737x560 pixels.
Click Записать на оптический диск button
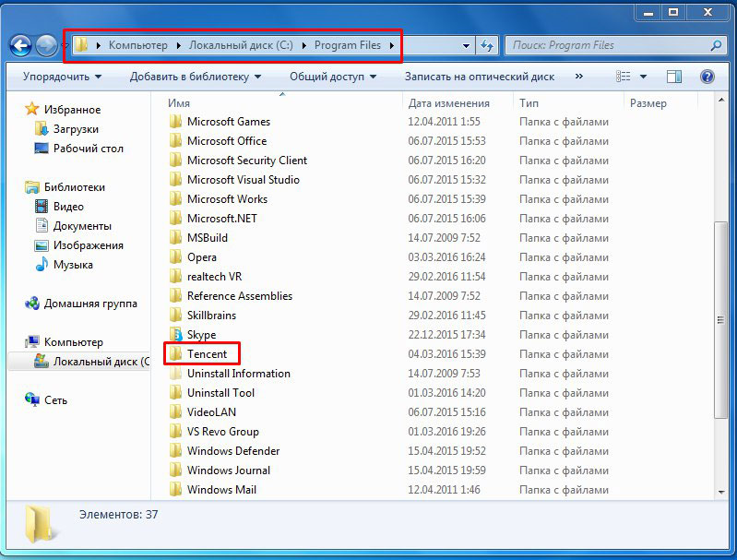click(480, 77)
